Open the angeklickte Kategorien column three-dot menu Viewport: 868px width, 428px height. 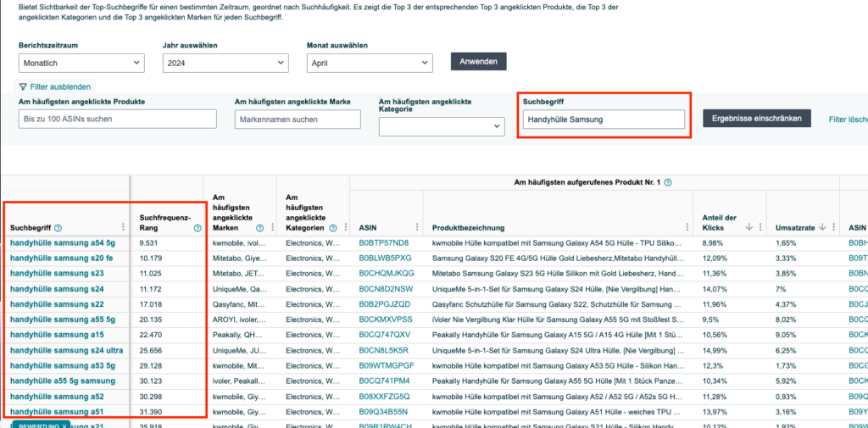point(346,227)
